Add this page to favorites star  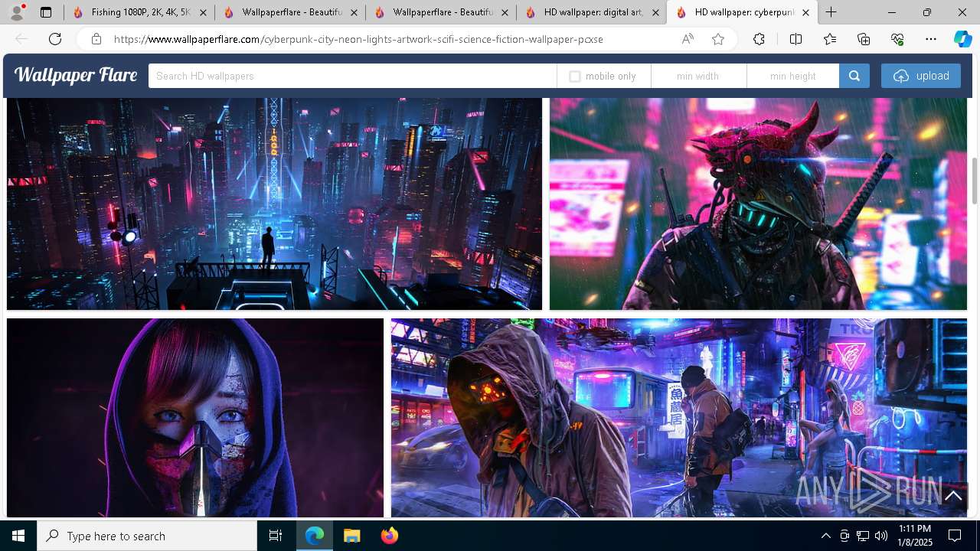[718, 39]
